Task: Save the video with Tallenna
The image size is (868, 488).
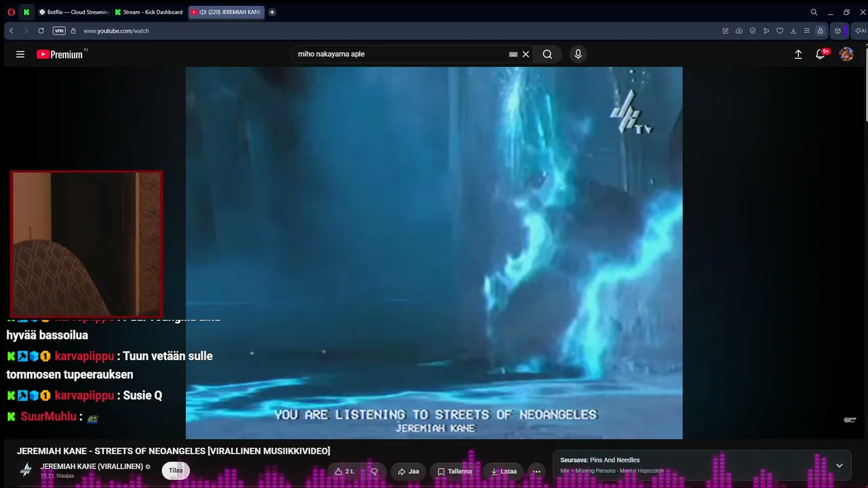Action: (x=455, y=472)
